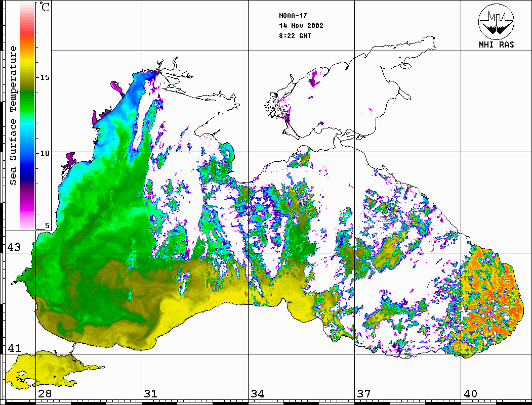This screenshot has height=405, width=532.
Task: Click the latitude label 43
Action: pos(14,247)
